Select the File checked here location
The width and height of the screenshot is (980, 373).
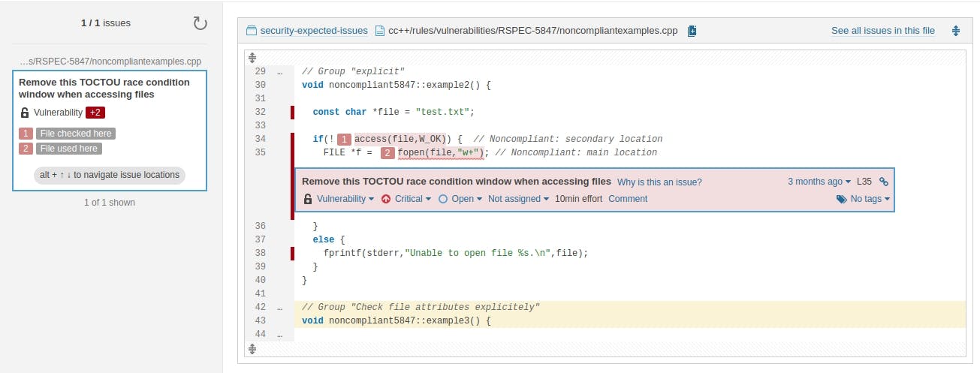(76, 134)
